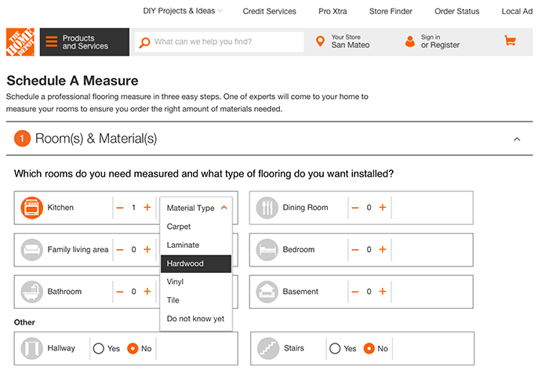Viewport: 549px width, 392px height.
Task: Open Products and Services hamburger menu
Action: (85, 42)
